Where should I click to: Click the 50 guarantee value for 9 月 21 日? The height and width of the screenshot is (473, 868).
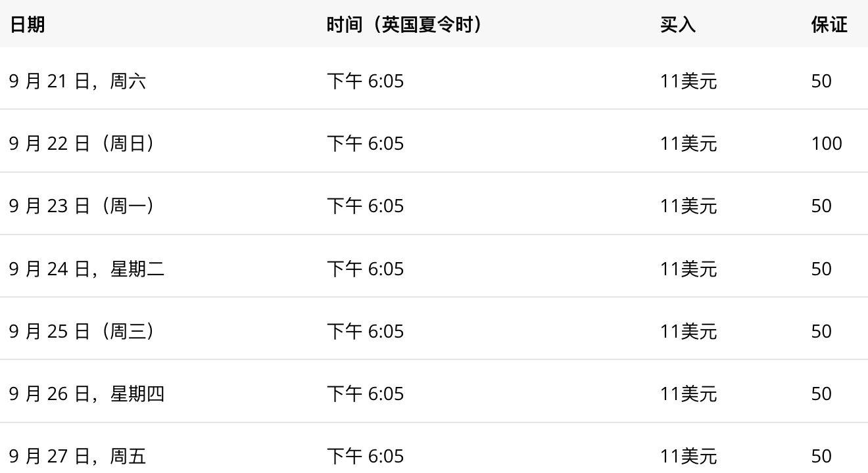pos(821,81)
